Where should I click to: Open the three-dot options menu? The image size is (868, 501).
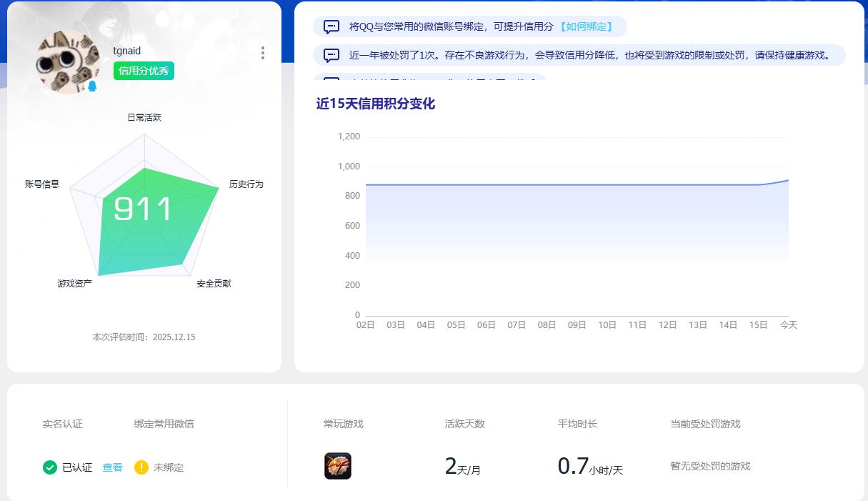point(262,52)
